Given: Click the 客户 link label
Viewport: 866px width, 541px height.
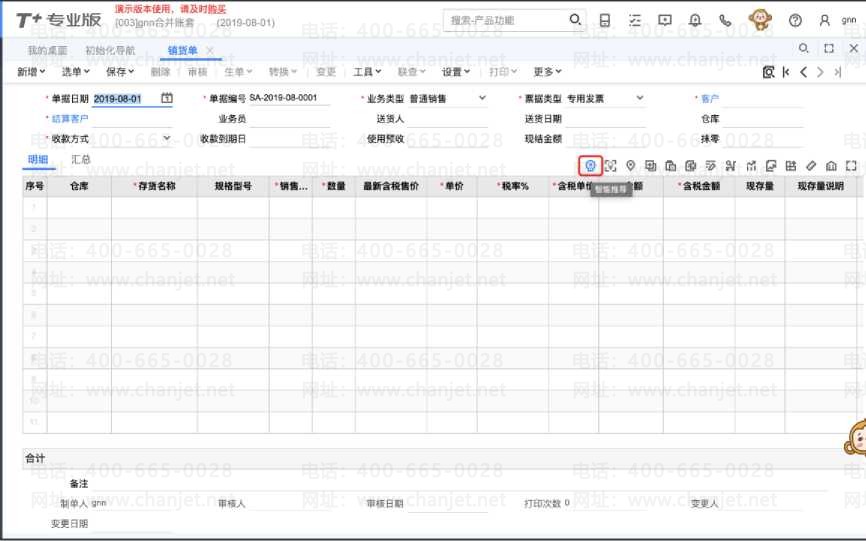Looking at the screenshot, I should (x=710, y=98).
